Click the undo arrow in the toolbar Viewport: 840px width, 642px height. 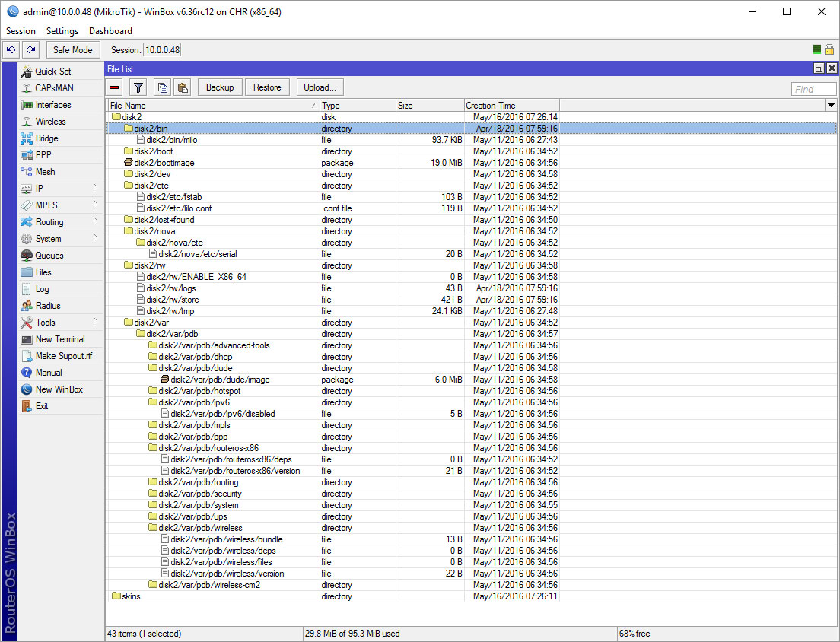(x=11, y=49)
